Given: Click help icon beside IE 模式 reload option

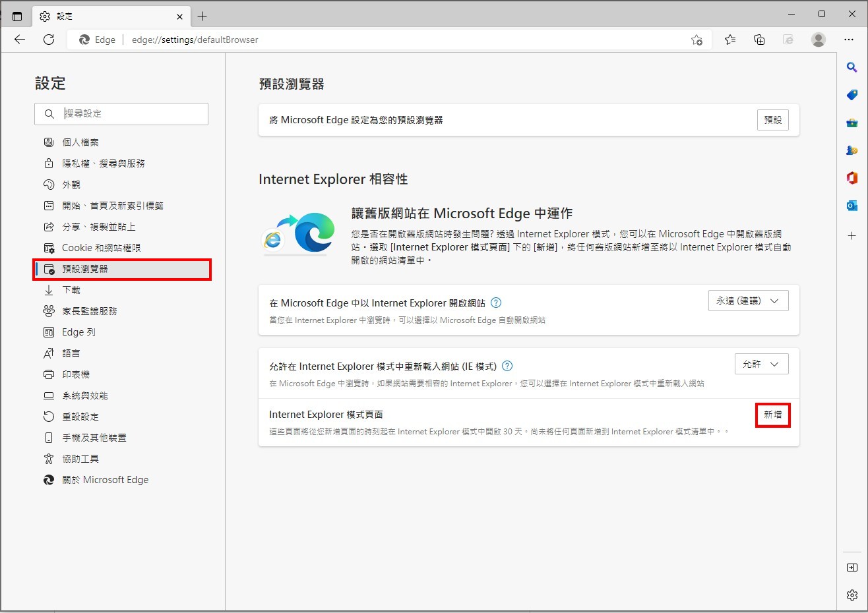Looking at the screenshot, I should 507,366.
